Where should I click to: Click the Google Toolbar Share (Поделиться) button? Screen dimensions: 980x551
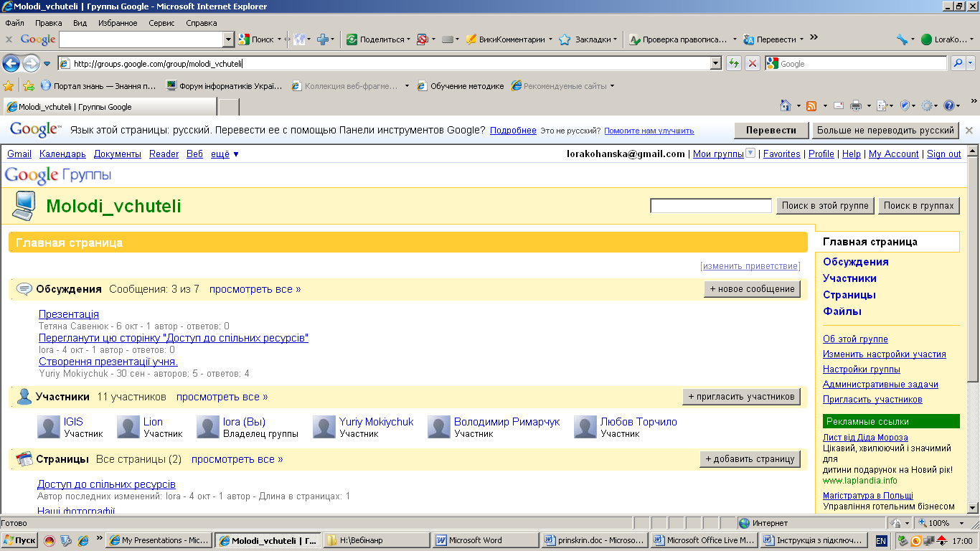[x=378, y=39]
